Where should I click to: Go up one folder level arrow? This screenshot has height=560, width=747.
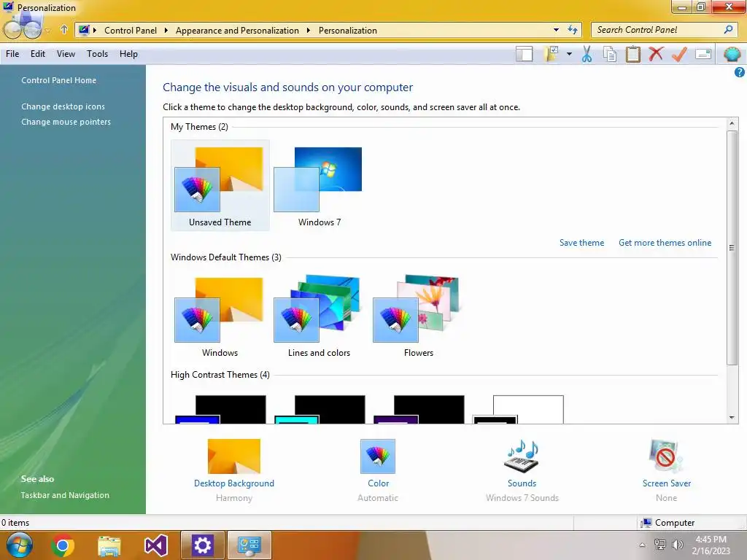click(64, 29)
